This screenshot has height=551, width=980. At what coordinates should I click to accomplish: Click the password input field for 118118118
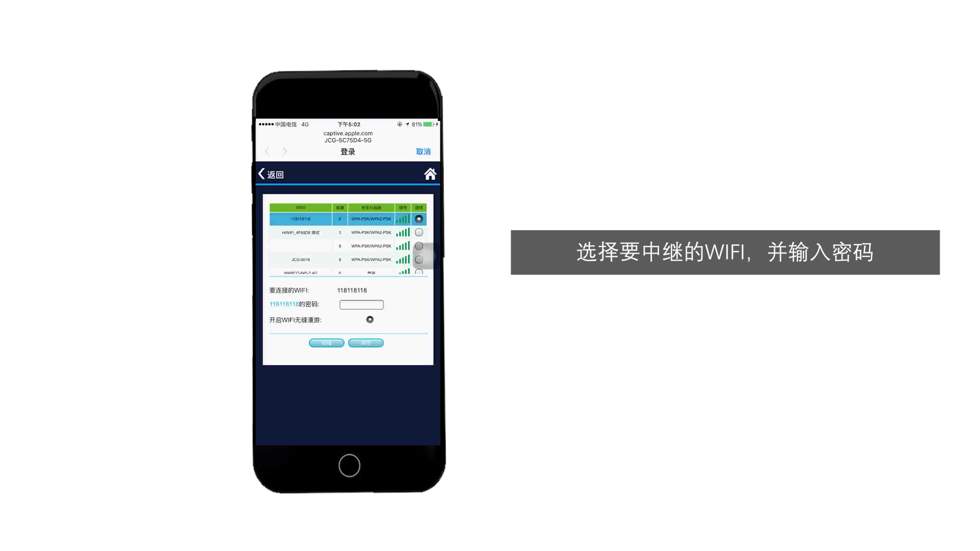click(x=362, y=304)
